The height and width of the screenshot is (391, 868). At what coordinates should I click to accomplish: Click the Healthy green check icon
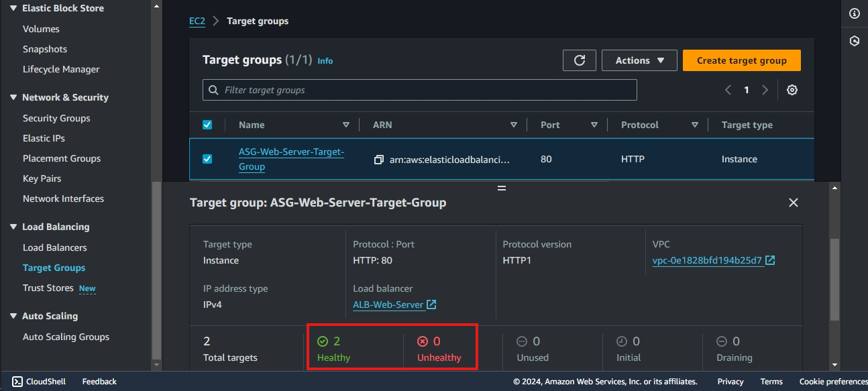323,341
